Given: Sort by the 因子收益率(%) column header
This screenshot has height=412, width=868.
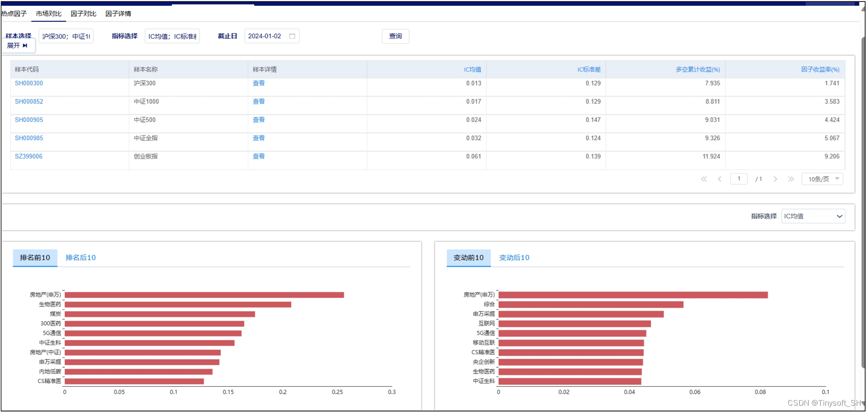Looking at the screenshot, I should (x=820, y=70).
